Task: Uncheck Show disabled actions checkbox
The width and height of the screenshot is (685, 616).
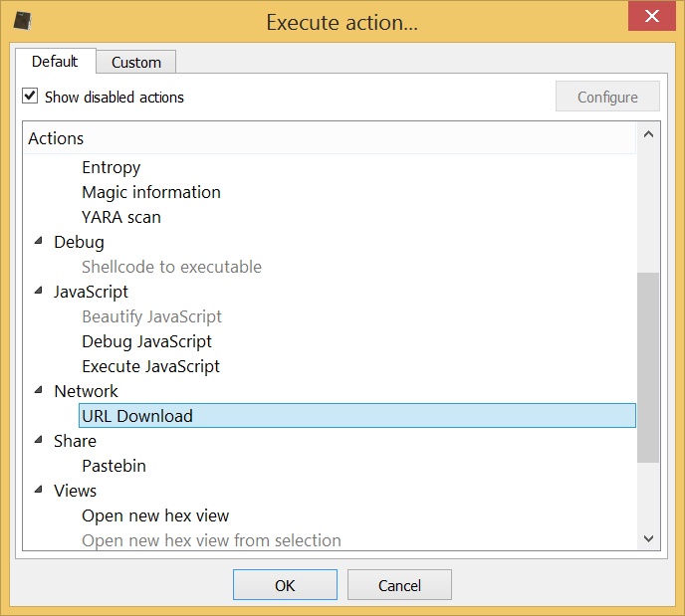Action: 30,97
